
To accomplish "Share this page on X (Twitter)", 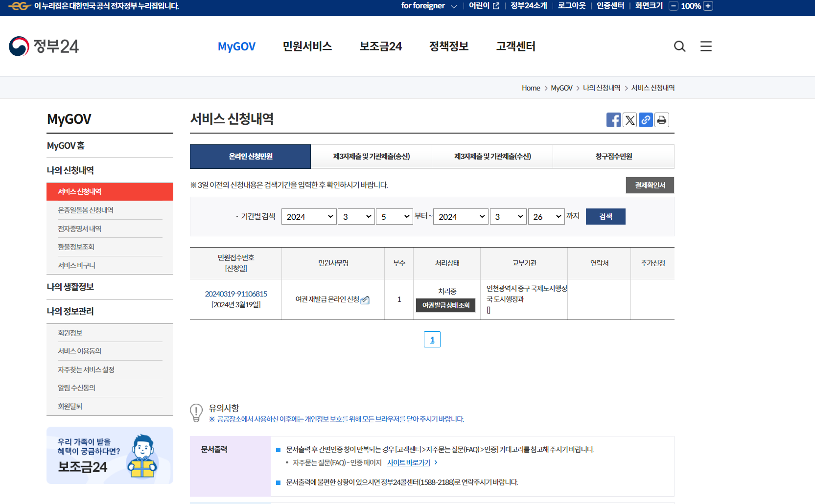I will (629, 120).
